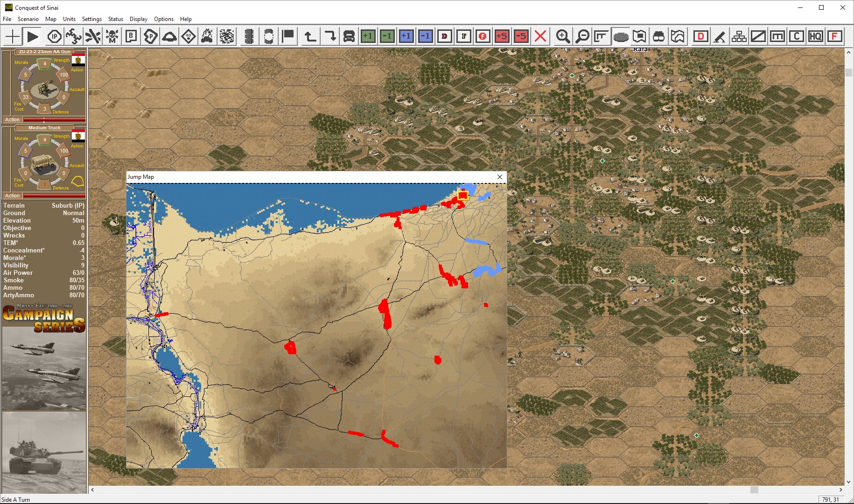
Task: Toggle the HQ highlight toolbar button
Action: pos(815,36)
